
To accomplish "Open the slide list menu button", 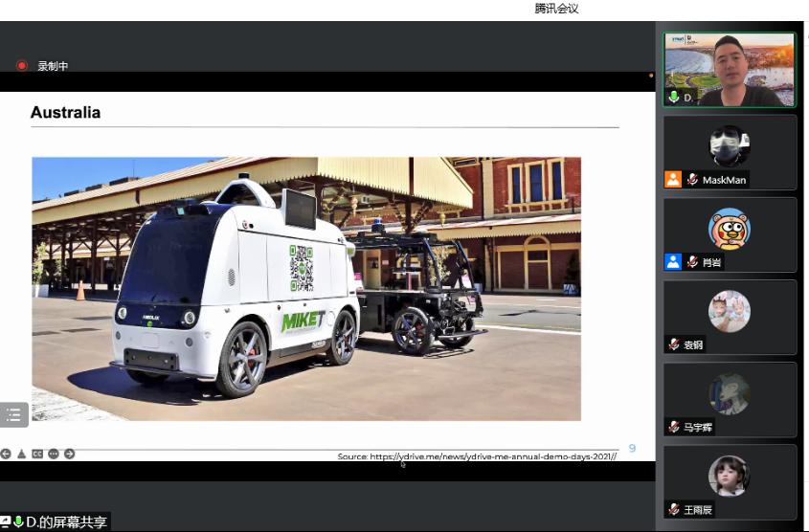I will (13, 414).
